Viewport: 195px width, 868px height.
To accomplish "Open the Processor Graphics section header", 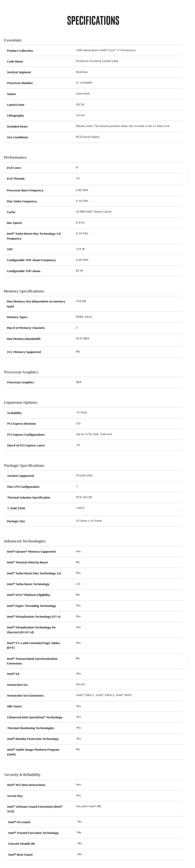I will [x=21, y=372].
